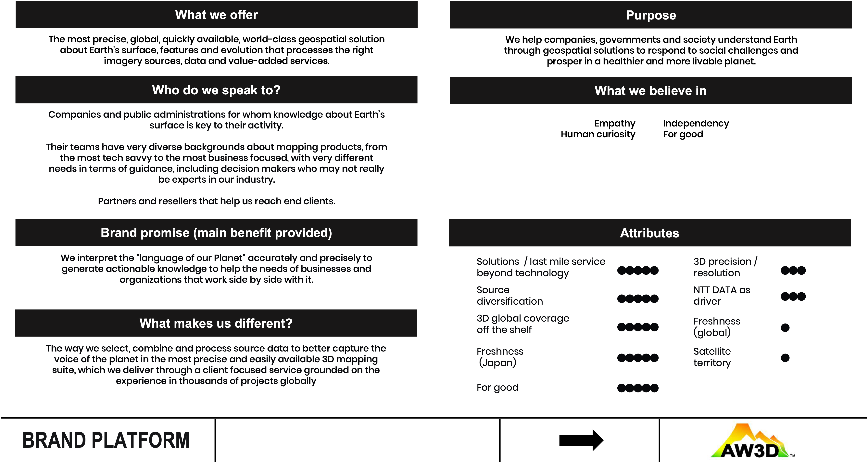868x466 pixels.
Task: Click the rating dots beside "Source diversification"
Action: point(637,298)
